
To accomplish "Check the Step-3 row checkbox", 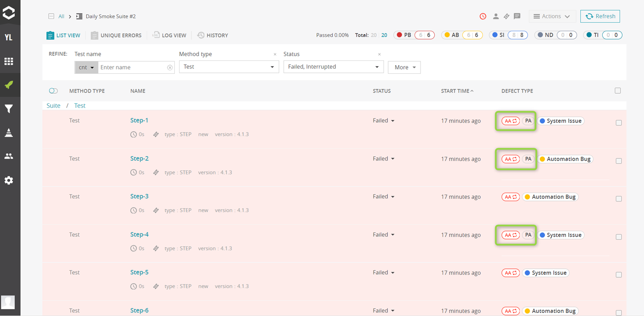I will [618, 199].
